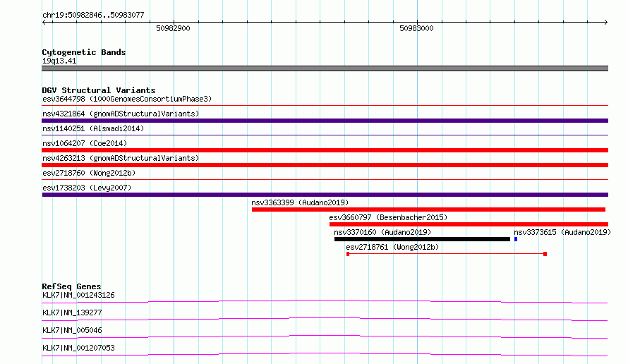Click the purple bar of nsv4321864
The width and height of the screenshot is (628, 364).
325,121
